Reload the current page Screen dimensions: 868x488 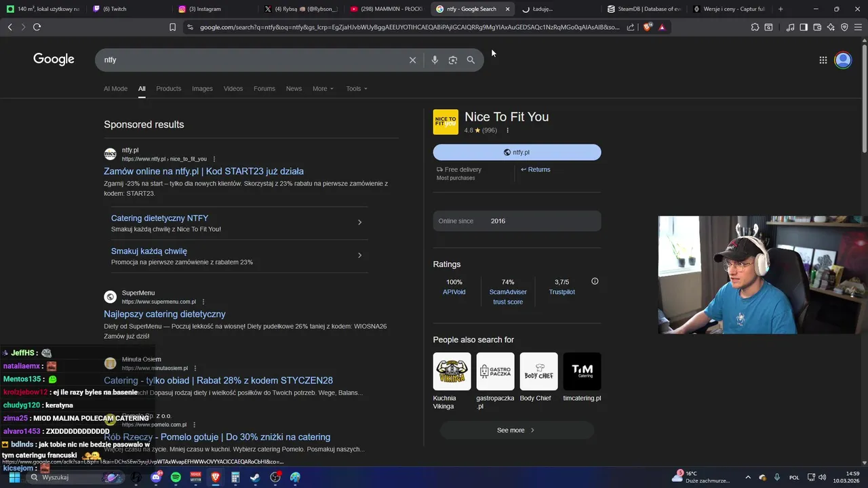(x=37, y=27)
